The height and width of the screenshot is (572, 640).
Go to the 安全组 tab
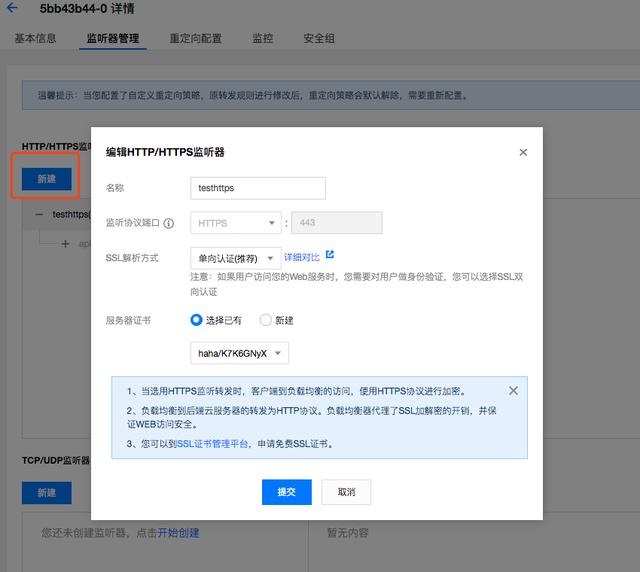tap(319, 39)
